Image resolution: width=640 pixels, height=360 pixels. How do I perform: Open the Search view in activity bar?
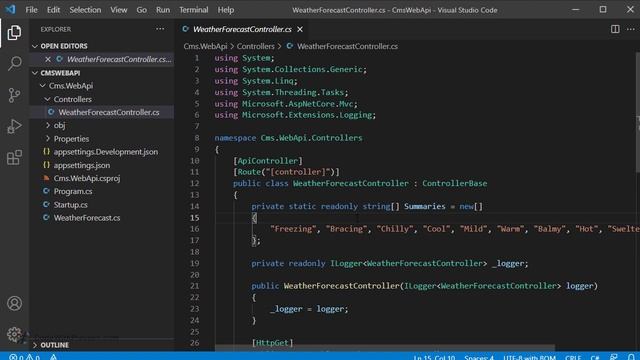point(14,63)
